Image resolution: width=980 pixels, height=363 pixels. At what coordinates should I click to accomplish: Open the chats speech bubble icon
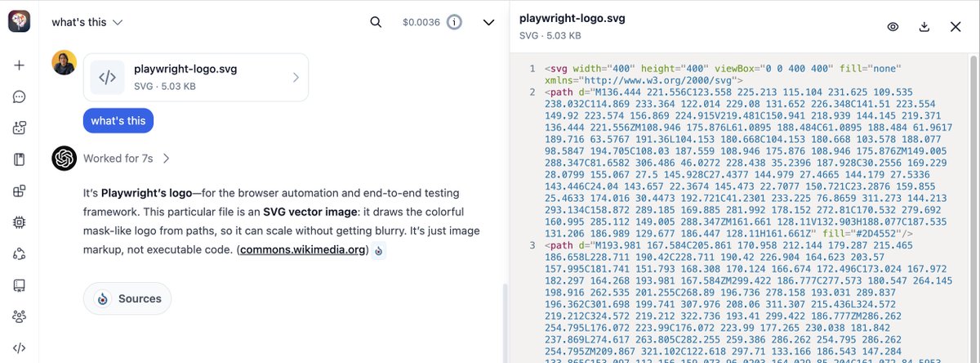point(20,97)
